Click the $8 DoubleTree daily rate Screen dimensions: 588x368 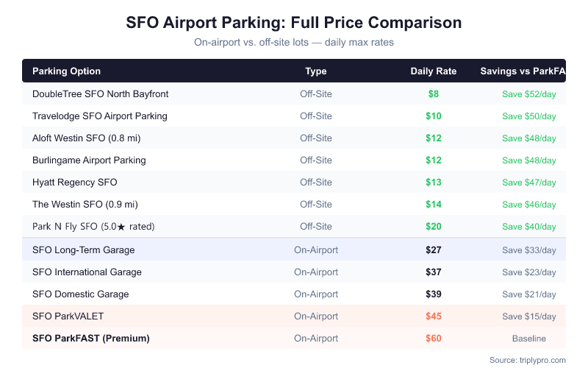(x=434, y=93)
